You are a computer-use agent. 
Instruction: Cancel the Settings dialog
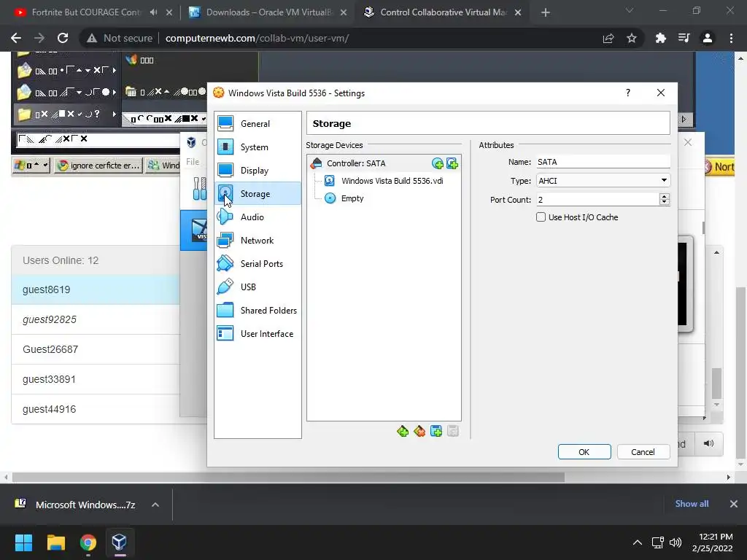coord(643,452)
